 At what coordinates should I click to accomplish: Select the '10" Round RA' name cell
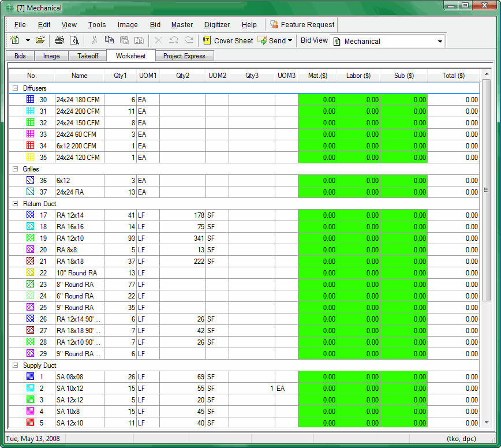point(80,273)
